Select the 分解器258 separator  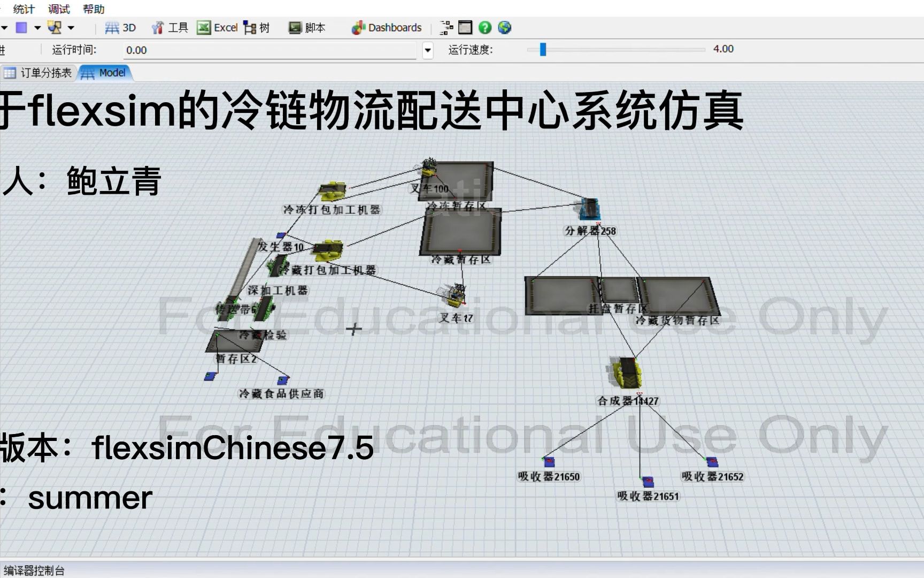(x=590, y=209)
